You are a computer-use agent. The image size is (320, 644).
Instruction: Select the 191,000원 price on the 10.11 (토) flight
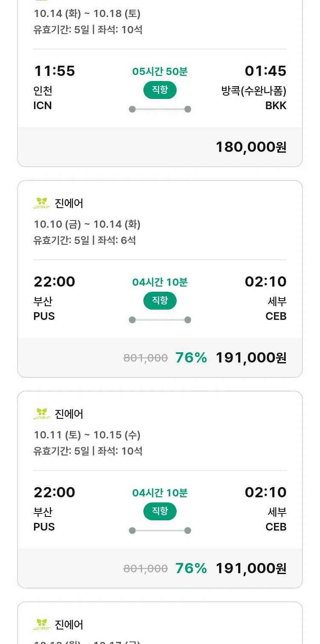pos(251,569)
